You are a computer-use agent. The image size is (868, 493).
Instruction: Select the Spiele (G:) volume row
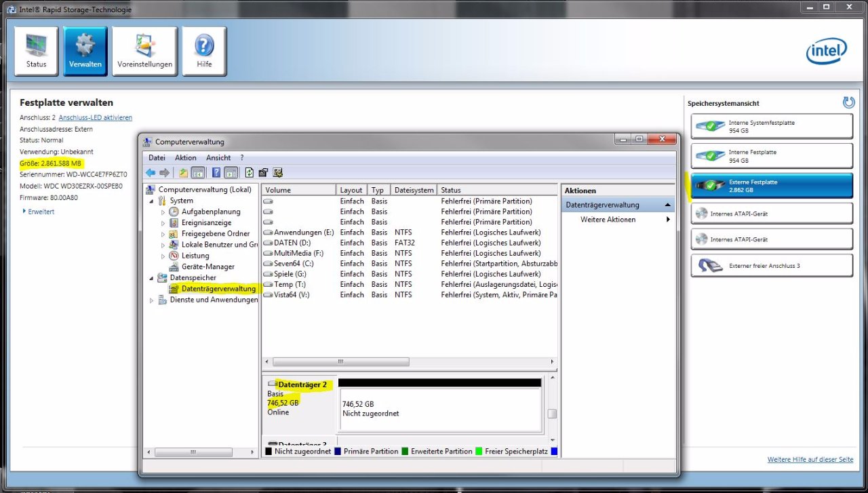coord(410,274)
